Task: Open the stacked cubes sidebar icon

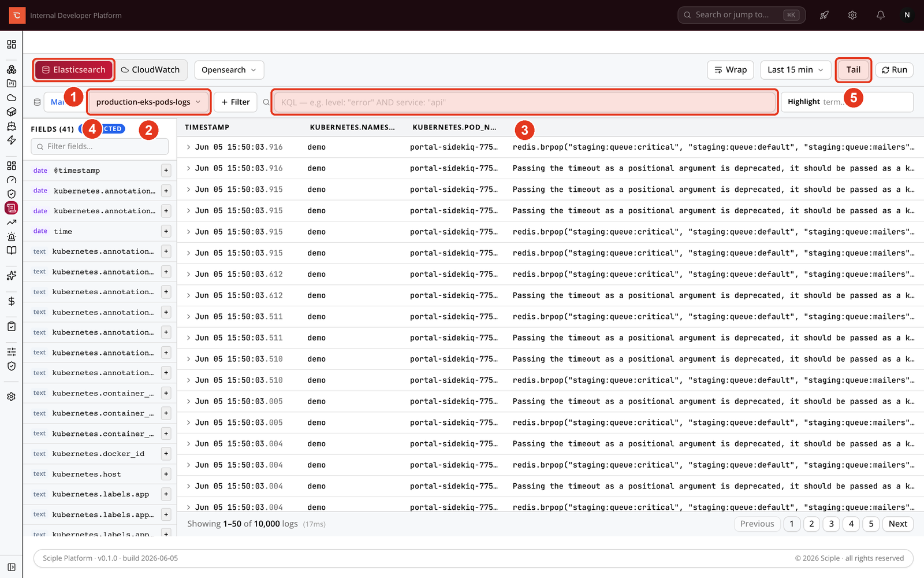Action: [x=11, y=69]
